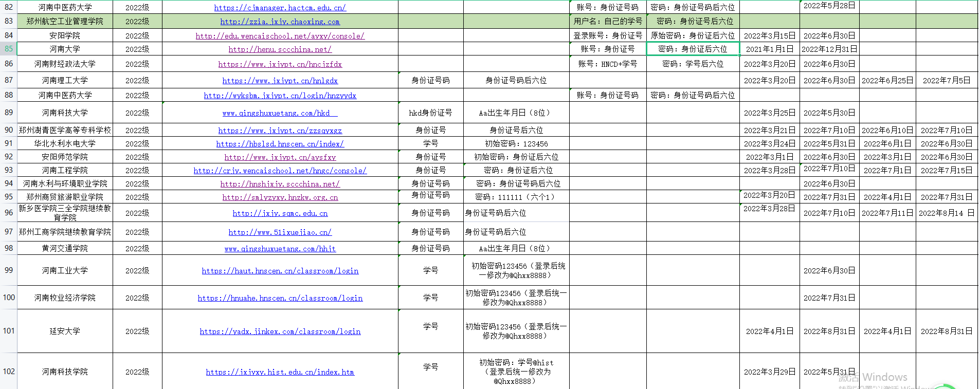The image size is (980, 389).
Task: Click the 河南财经政法大学 cell
Action: (65, 64)
